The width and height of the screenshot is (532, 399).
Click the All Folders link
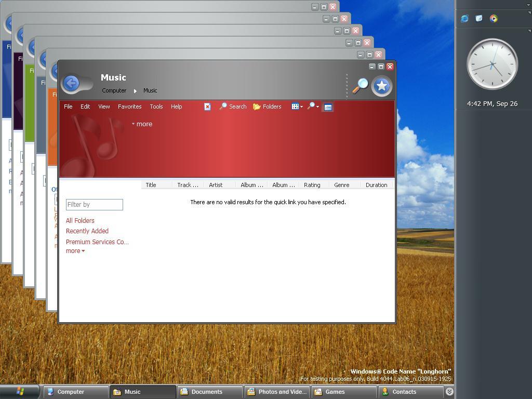pyautogui.click(x=80, y=220)
